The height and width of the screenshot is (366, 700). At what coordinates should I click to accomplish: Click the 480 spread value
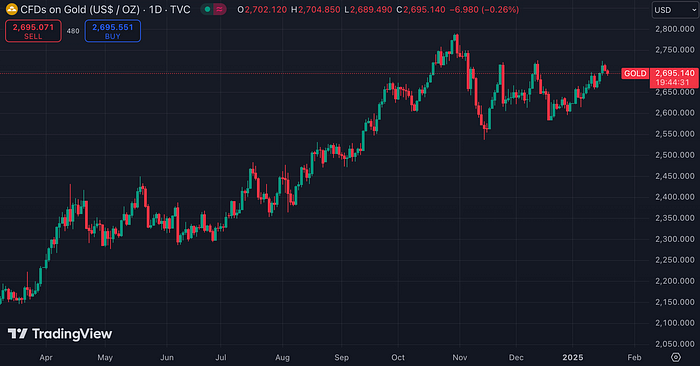(x=73, y=31)
